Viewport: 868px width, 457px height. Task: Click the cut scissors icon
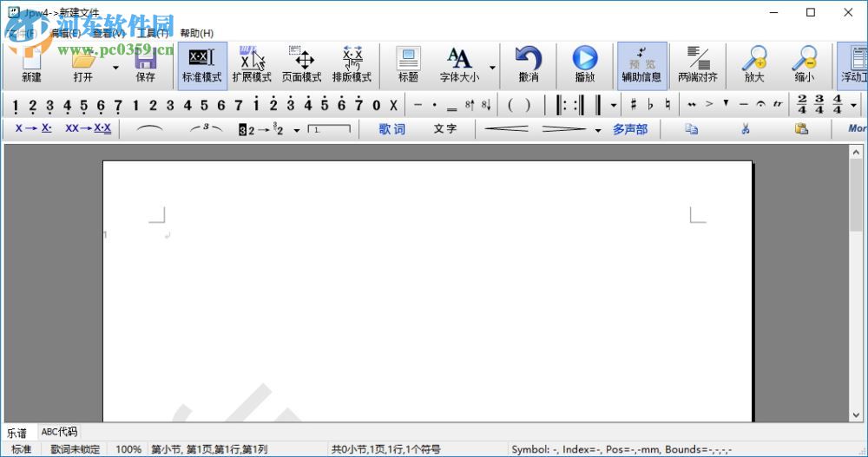[x=746, y=129]
